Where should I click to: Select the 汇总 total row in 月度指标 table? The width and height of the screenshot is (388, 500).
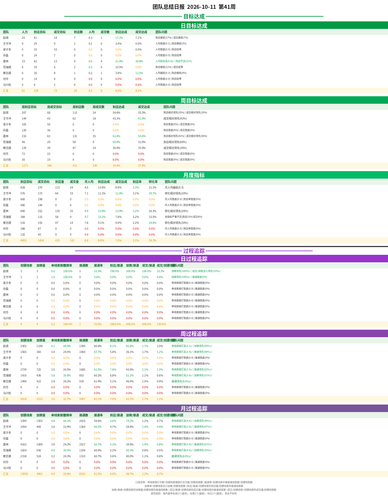point(194,240)
